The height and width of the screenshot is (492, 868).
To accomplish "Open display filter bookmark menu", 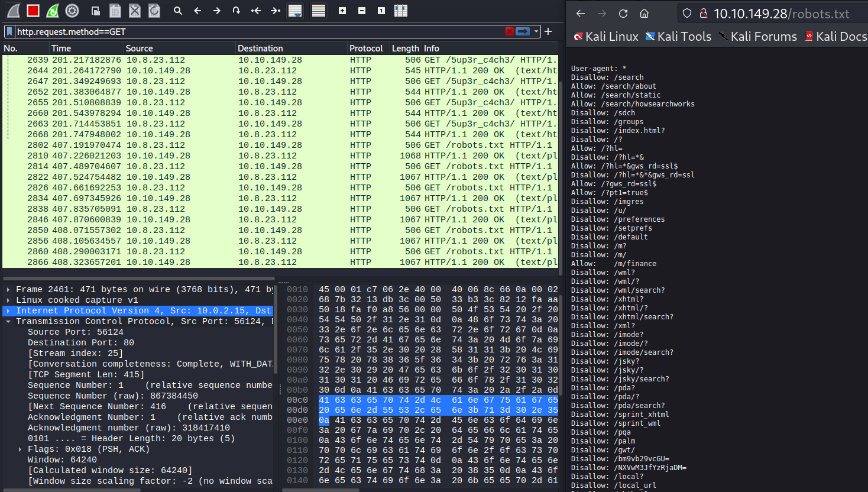I will pyautogui.click(x=9, y=31).
